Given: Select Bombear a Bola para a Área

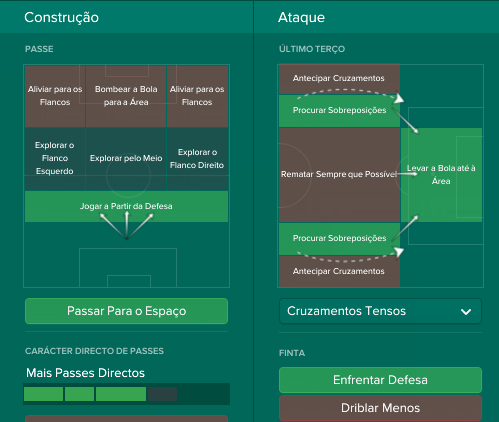Looking at the screenshot, I should 126,96.
